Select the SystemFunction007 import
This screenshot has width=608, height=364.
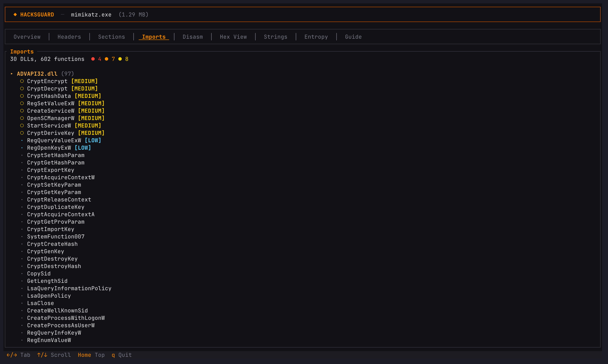[x=56, y=237]
